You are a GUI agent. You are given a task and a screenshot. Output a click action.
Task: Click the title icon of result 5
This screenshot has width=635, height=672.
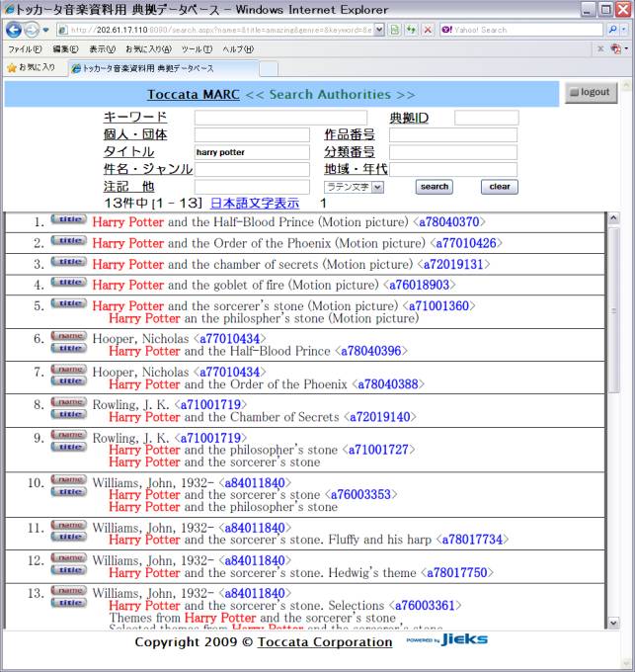(68, 303)
